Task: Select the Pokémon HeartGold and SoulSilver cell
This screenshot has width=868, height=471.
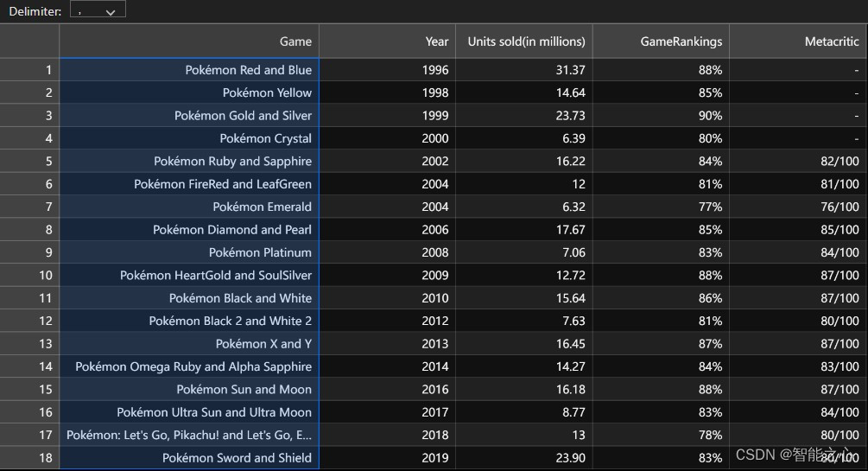Action: (189, 275)
